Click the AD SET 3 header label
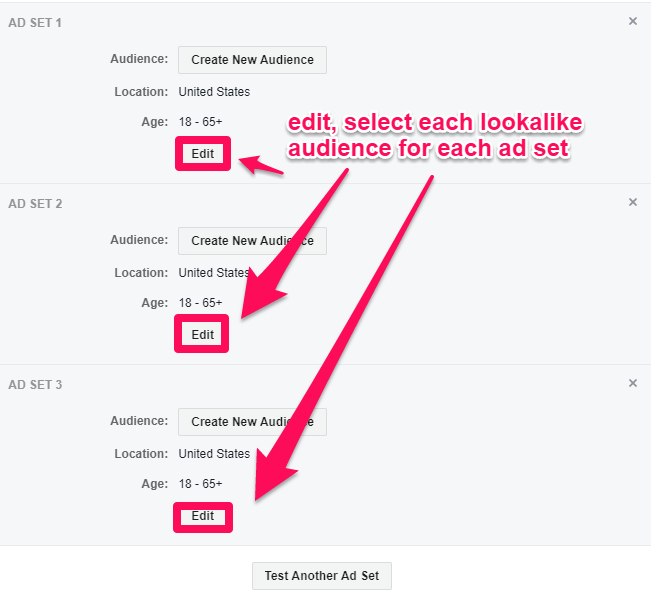The image size is (651, 601). [35, 385]
